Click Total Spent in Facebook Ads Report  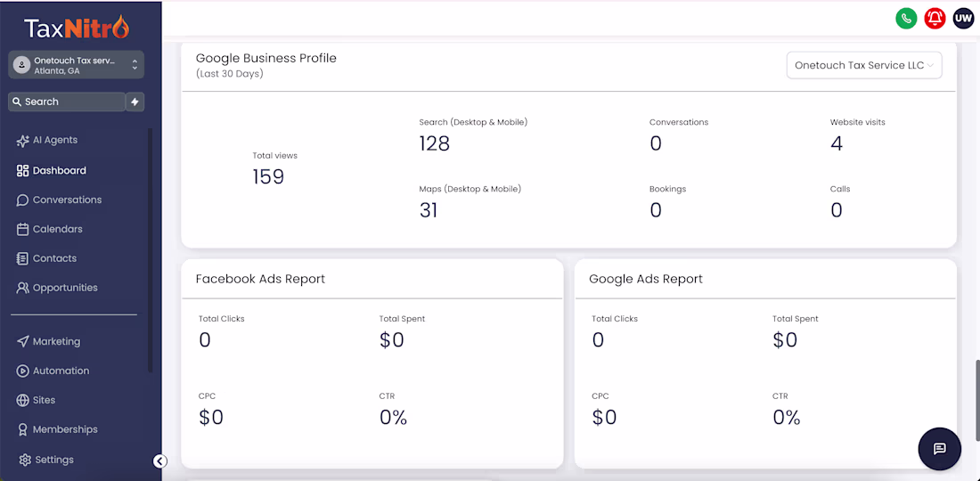click(x=402, y=319)
